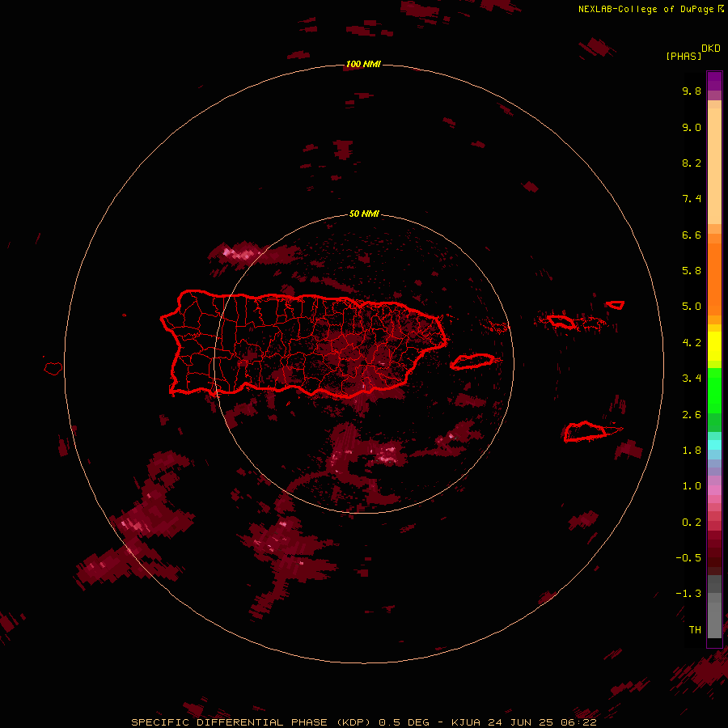Click the DKD label above the color bar

[711, 49]
